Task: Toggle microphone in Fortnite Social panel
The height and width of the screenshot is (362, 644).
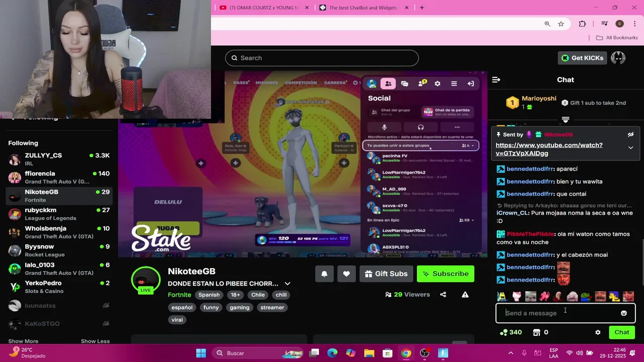Action: click(x=384, y=127)
